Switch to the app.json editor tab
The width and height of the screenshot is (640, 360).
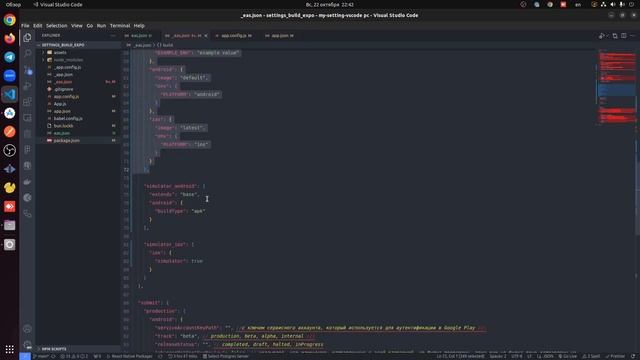pyautogui.click(x=282, y=36)
